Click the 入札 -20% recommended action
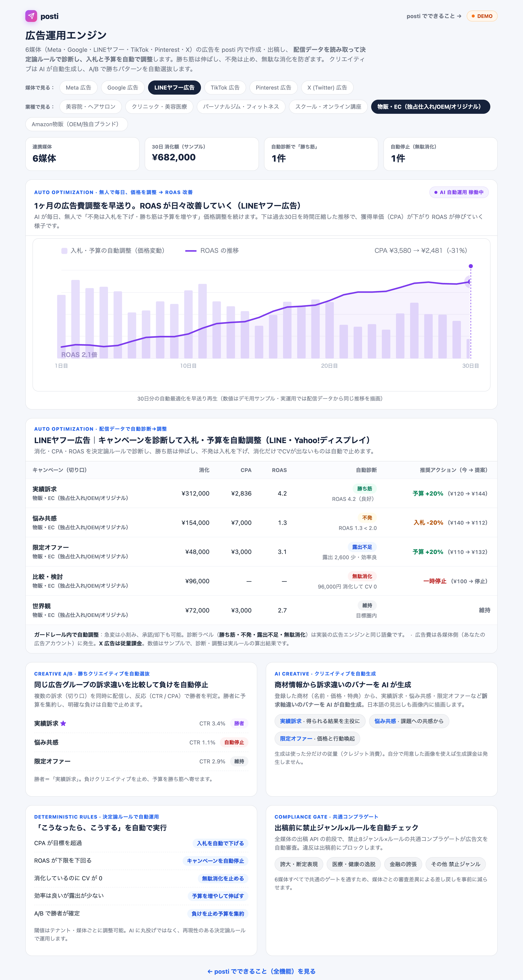The width and height of the screenshot is (523, 980). coord(428,523)
